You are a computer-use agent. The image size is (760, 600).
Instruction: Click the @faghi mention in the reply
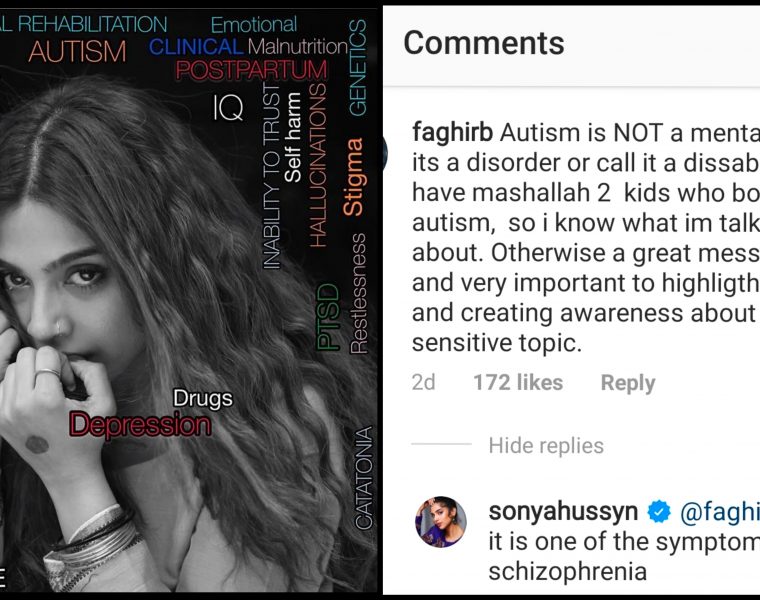tap(720, 512)
